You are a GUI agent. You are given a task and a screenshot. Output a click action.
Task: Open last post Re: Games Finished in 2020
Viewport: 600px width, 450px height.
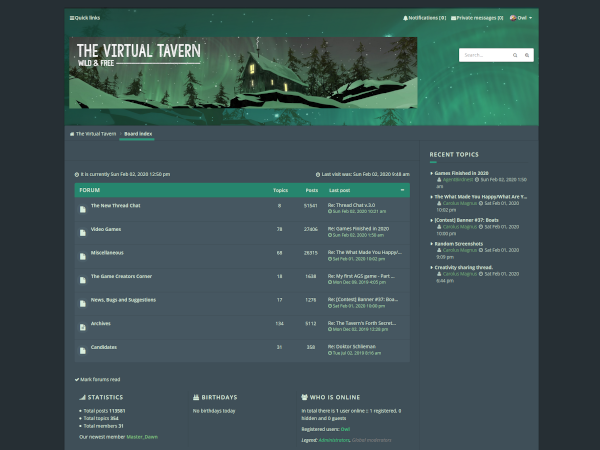358,229
